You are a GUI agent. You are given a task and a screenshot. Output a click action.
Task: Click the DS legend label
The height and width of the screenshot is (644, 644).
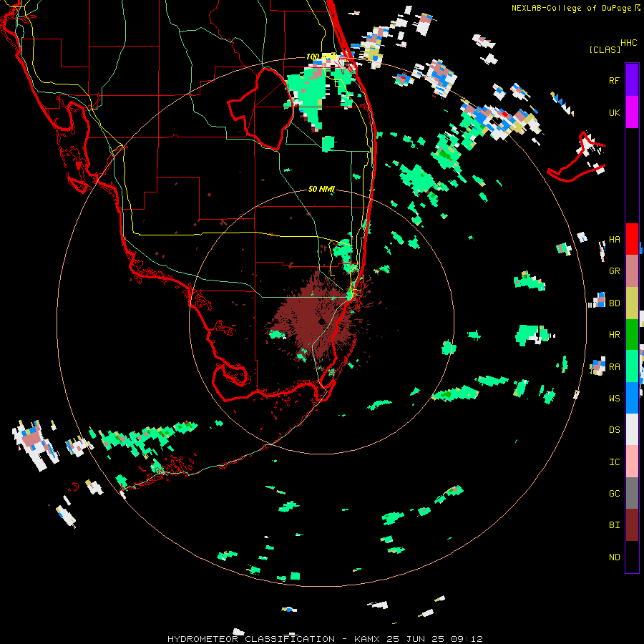tap(614, 429)
